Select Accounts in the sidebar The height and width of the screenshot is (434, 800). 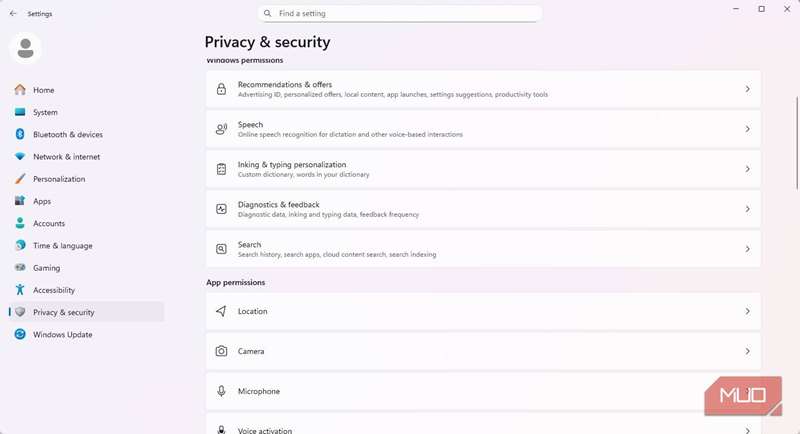[x=49, y=224]
